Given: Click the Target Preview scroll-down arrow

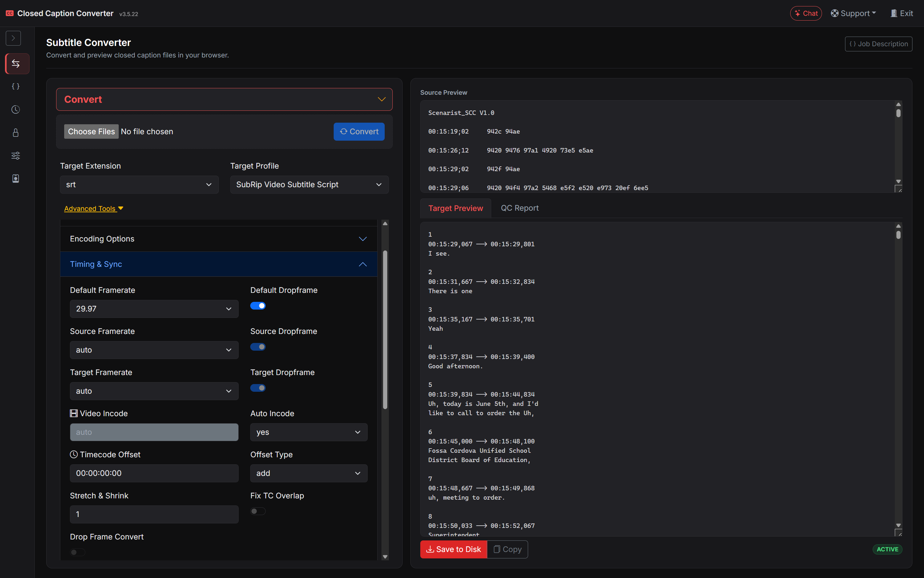Looking at the screenshot, I should coord(898,526).
